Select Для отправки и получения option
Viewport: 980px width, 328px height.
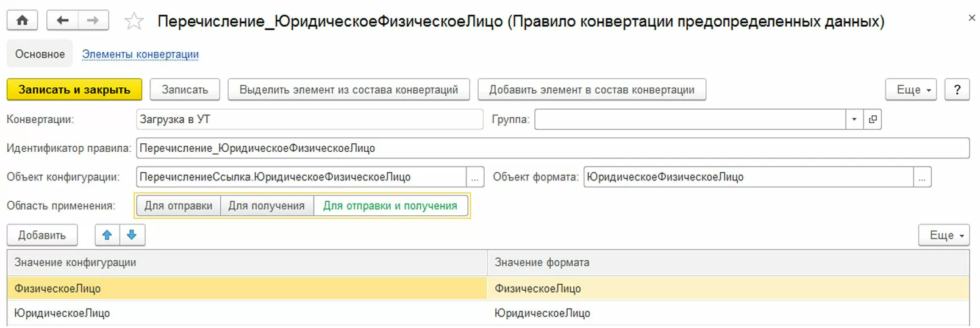point(390,206)
